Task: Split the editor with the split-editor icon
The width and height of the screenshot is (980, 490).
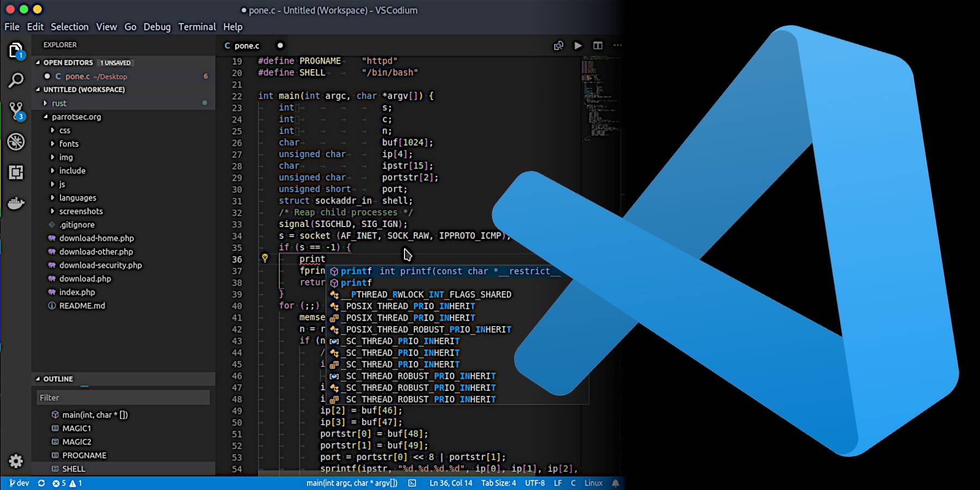Action: click(597, 46)
